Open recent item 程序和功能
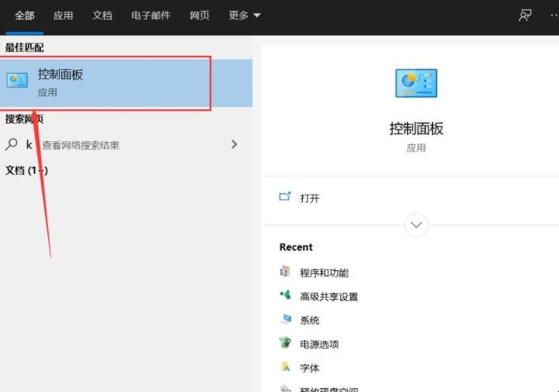Viewport: 559px width, 392px height. pos(324,273)
